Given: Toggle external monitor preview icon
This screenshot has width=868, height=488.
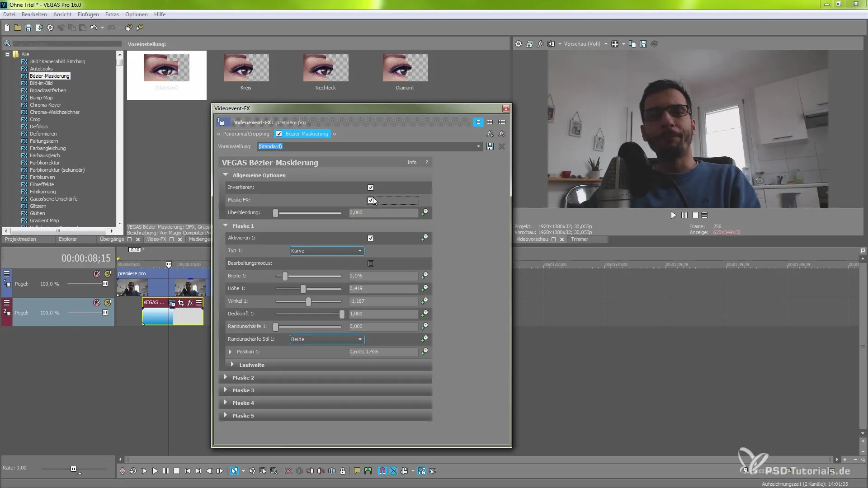Looking at the screenshot, I should (x=529, y=44).
